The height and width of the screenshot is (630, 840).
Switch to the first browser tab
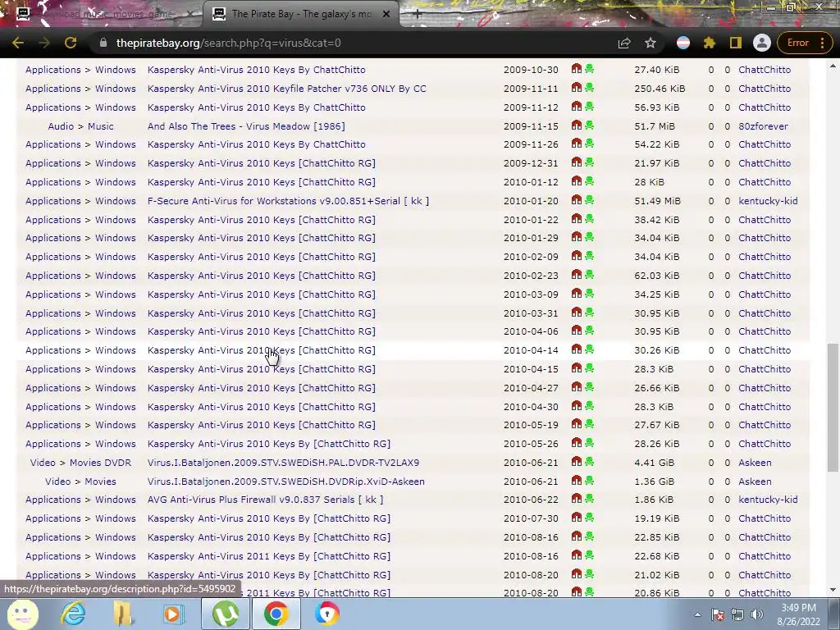[x=102, y=14]
